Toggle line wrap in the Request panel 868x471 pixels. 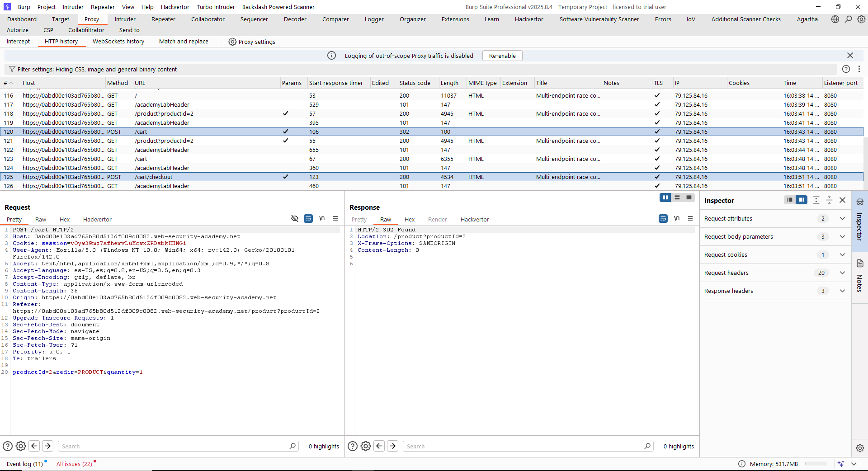click(x=308, y=218)
